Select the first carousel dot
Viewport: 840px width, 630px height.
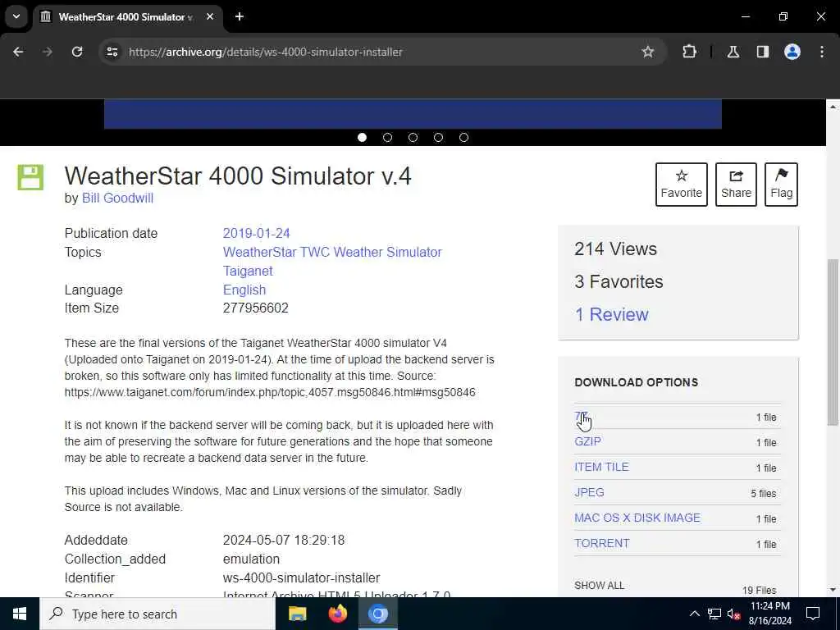(362, 138)
